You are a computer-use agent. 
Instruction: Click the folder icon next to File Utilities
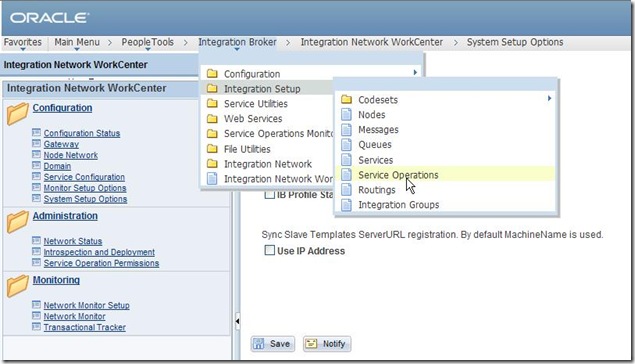[212, 149]
